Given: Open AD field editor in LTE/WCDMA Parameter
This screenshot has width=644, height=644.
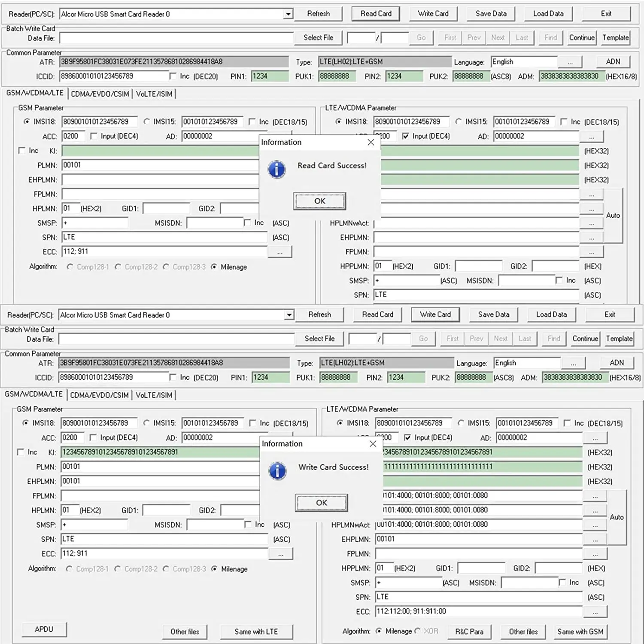Looking at the screenshot, I should click(592, 136).
